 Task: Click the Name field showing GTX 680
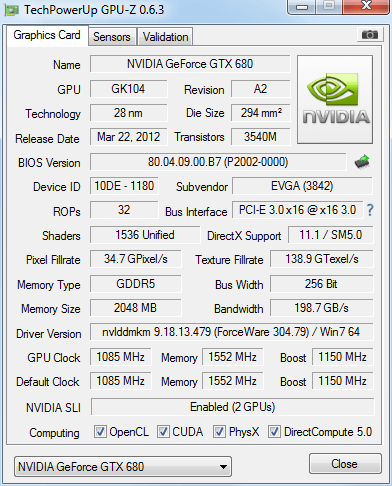coord(190,64)
